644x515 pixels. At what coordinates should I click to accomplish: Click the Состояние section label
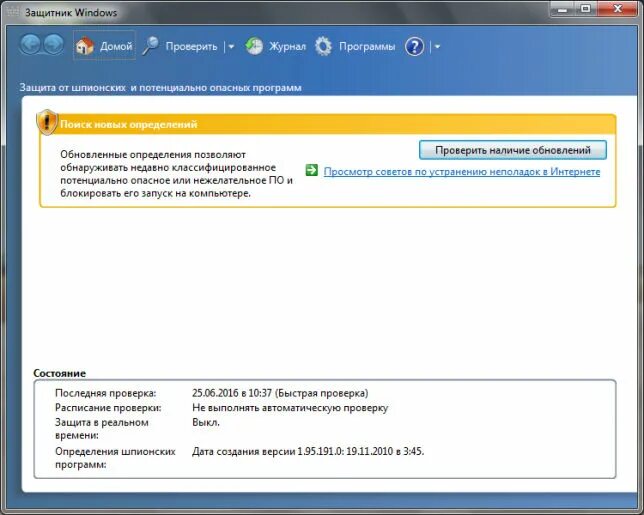point(60,373)
